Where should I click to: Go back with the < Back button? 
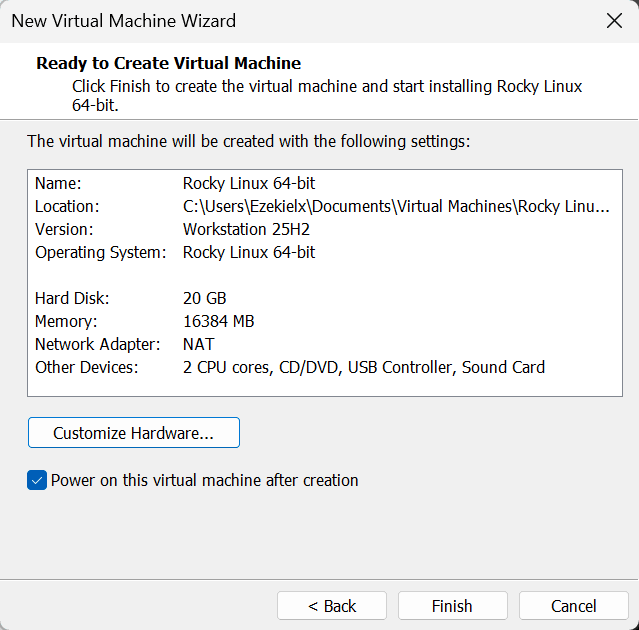click(332, 606)
